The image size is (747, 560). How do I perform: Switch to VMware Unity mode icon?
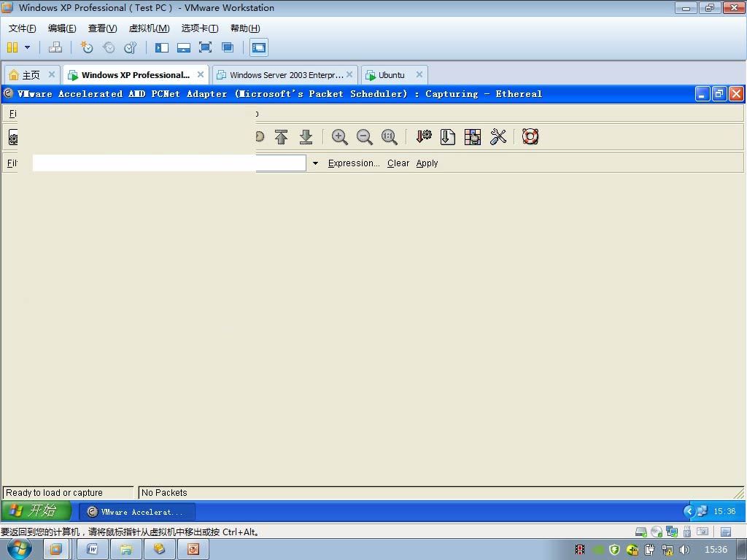tap(228, 47)
